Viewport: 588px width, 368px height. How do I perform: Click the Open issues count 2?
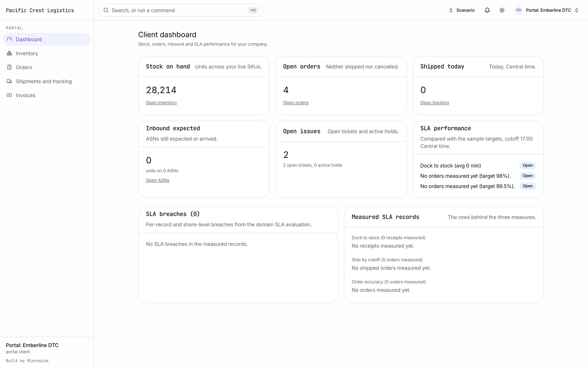(x=286, y=155)
